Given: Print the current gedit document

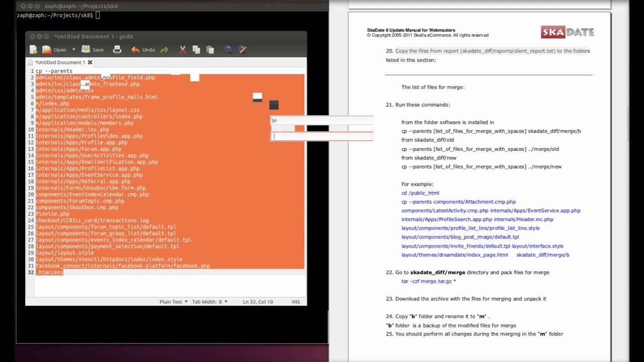Looking at the screenshot, I should tap(117, 49).
